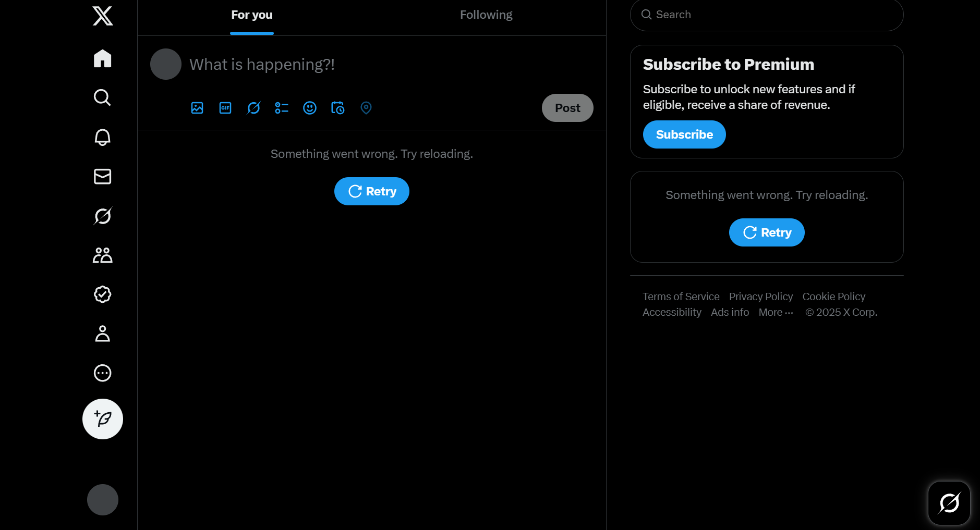Expand the More footer link
The height and width of the screenshot is (530, 980).
click(x=776, y=312)
